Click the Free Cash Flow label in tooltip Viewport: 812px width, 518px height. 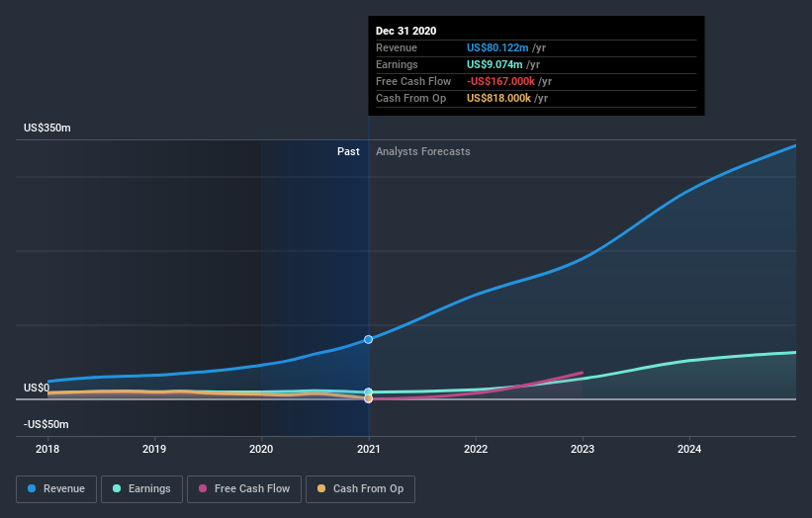coord(413,81)
